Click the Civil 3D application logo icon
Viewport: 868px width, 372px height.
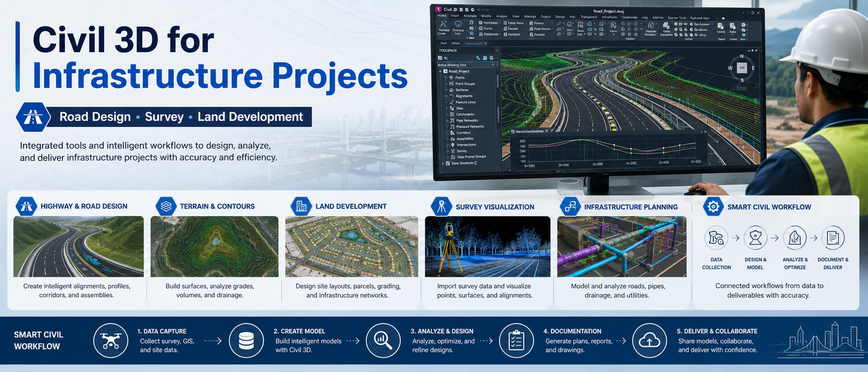point(438,9)
